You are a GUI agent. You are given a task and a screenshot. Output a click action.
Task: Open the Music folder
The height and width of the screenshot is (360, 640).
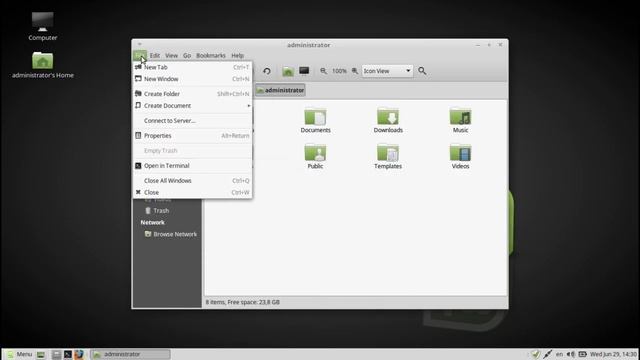(460, 120)
